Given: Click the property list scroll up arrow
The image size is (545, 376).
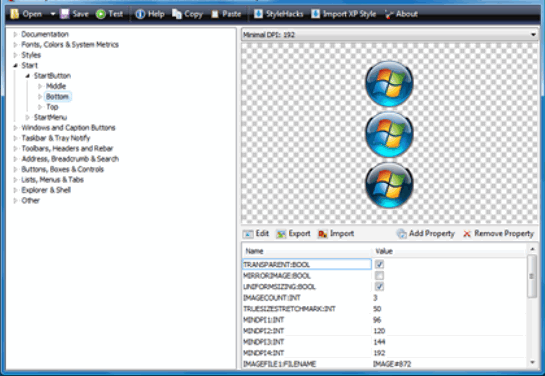Looking at the screenshot, I should click(x=532, y=249).
